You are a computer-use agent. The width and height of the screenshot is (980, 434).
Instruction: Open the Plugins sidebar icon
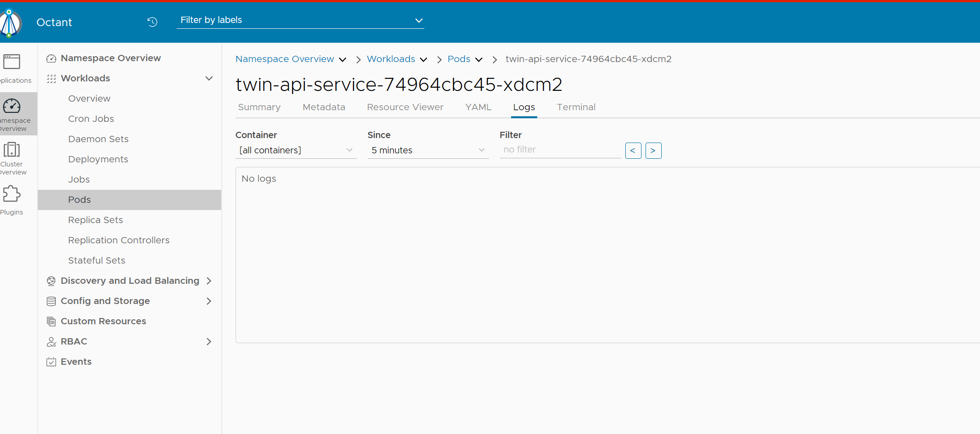pos(12,193)
